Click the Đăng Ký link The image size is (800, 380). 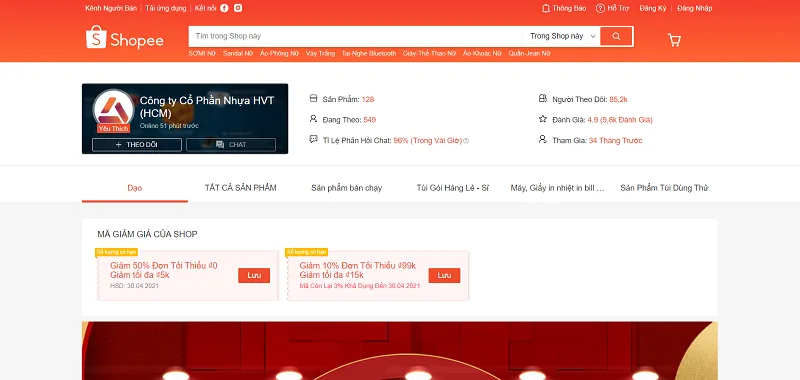(653, 8)
